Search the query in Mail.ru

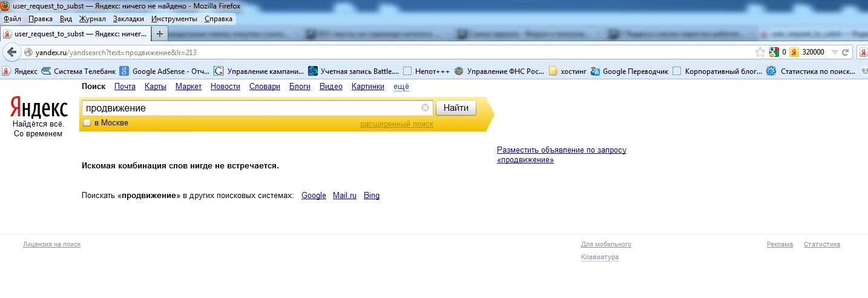(344, 196)
